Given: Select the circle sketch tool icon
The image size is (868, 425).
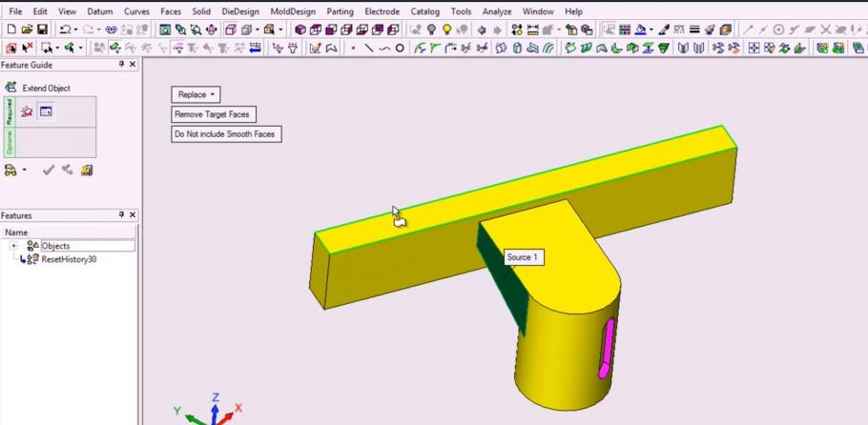Looking at the screenshot, I should pyautogui.click(x=400, y=48).
